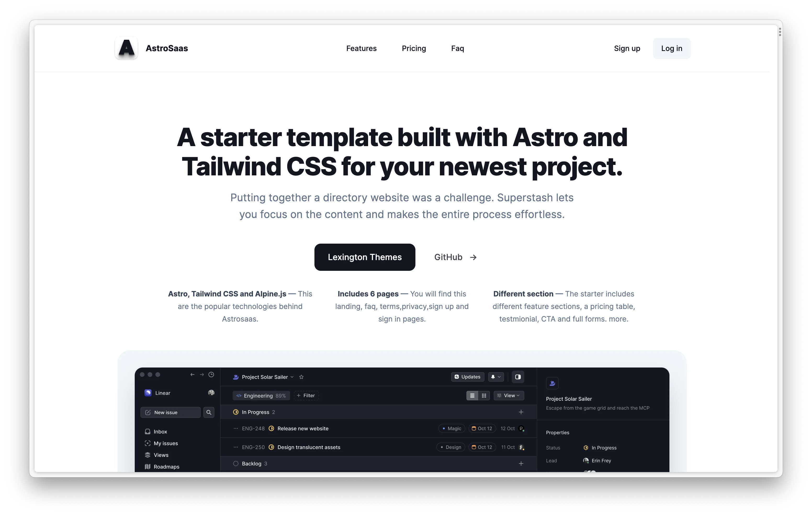
Task: Click the Pricing nav menu item
Action: click(x=414, y=48)
